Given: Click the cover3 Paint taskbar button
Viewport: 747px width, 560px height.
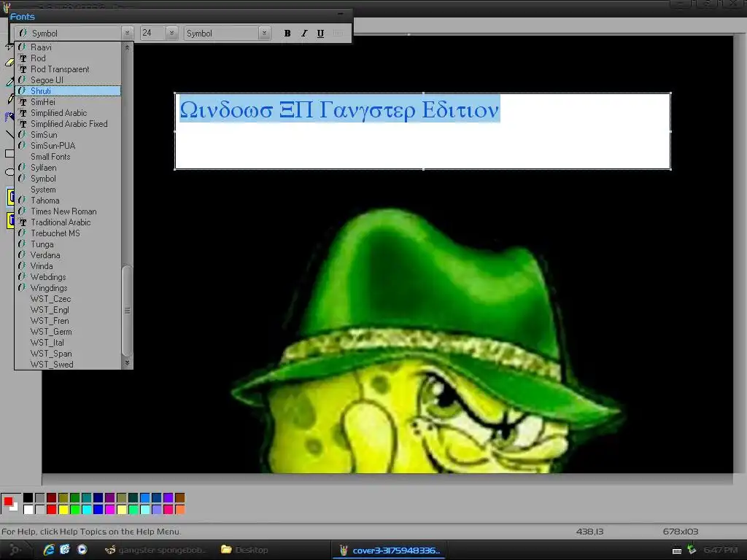Looking at the screenshot, I should click(390, 550).
